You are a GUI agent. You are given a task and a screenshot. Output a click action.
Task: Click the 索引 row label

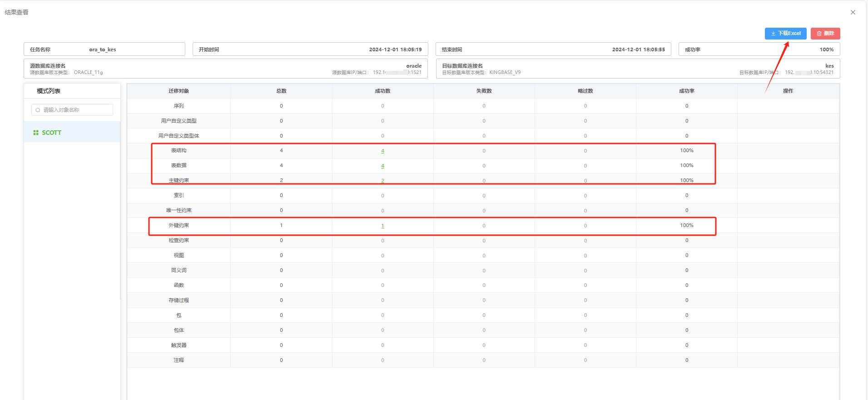pyautogui.click(x=179, y=195)
